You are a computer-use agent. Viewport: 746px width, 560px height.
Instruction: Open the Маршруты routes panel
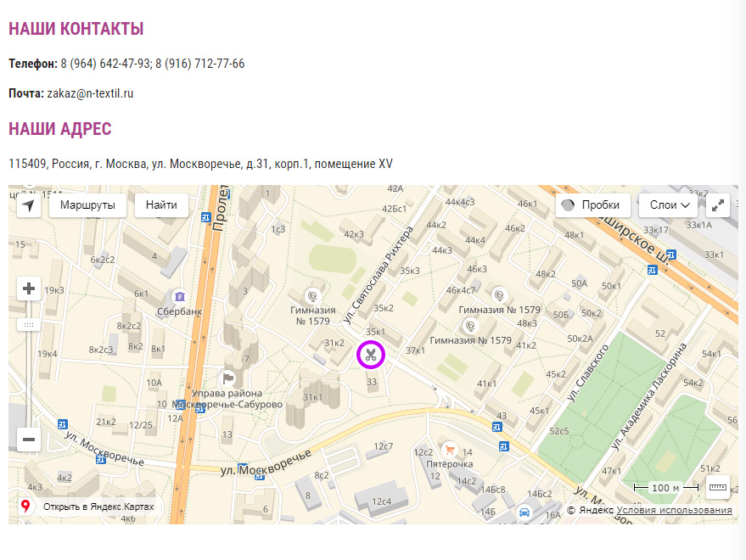pos(87,205)
